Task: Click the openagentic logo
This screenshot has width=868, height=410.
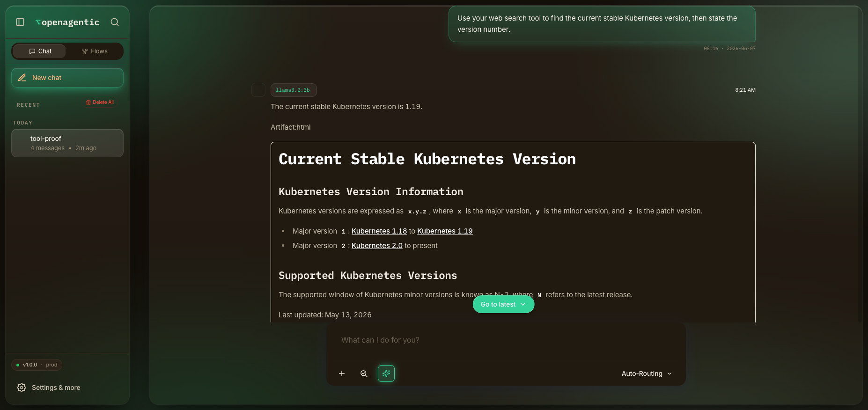Action: tap(67, 22)
